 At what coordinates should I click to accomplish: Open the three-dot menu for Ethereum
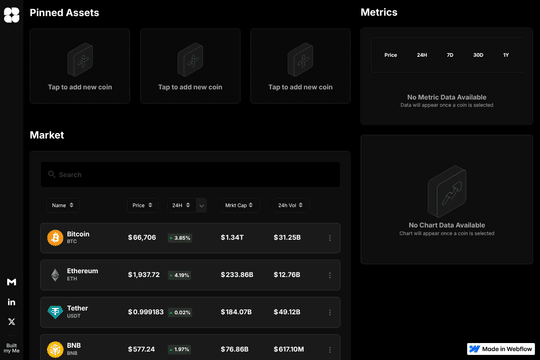click(x=330, y=275)
